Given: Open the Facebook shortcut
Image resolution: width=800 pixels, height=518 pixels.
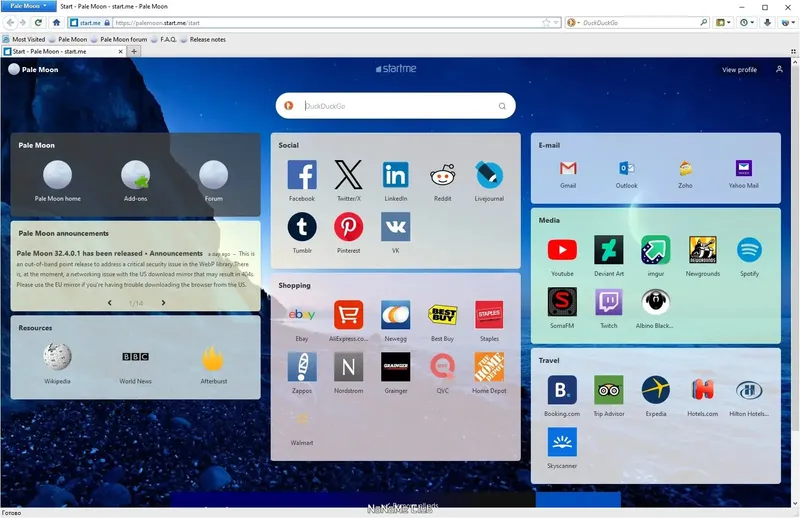Looking at the screenshot, I should click(302, 175).
